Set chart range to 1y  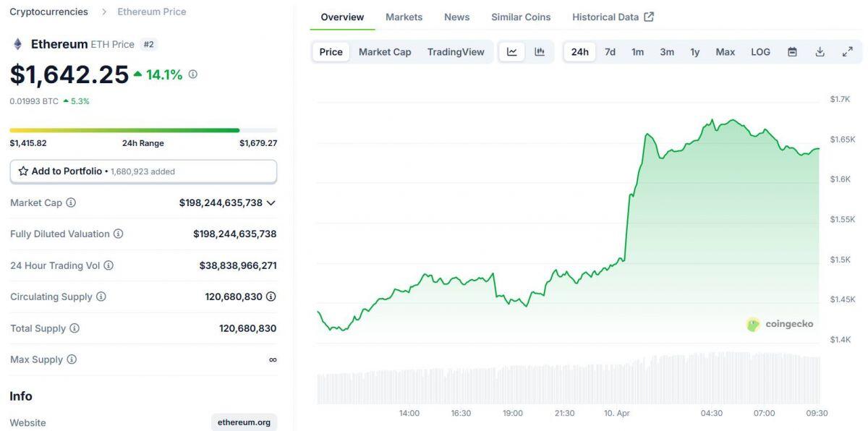tap(695, 52)
